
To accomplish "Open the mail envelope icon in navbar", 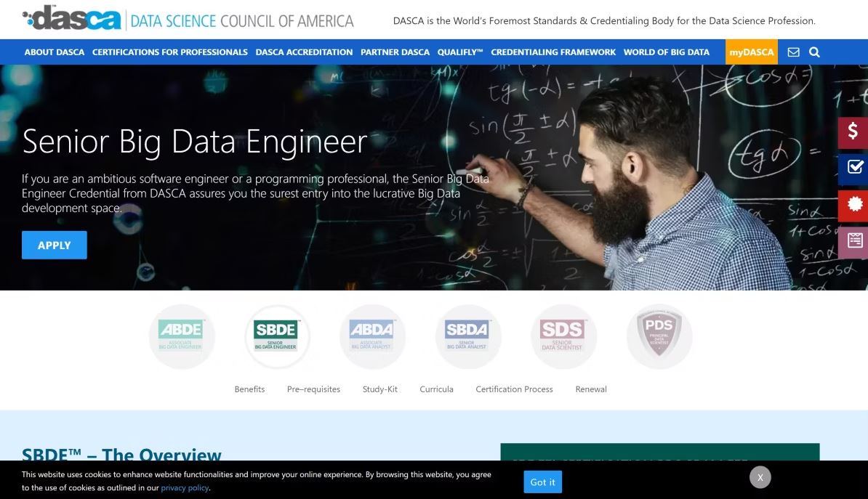I will pyautogui.click(x=793, y=52).
